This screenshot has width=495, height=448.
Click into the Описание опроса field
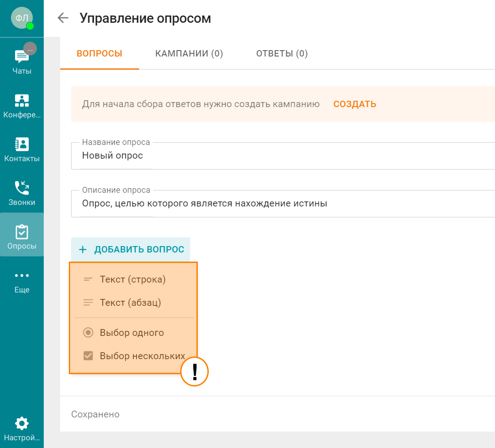click(283, 204)
